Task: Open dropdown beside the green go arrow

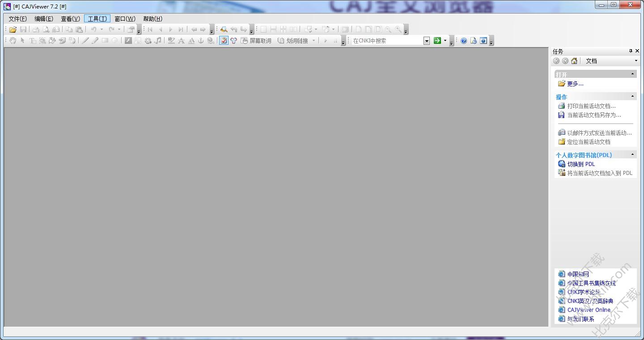Action: (x=445, y=41)
